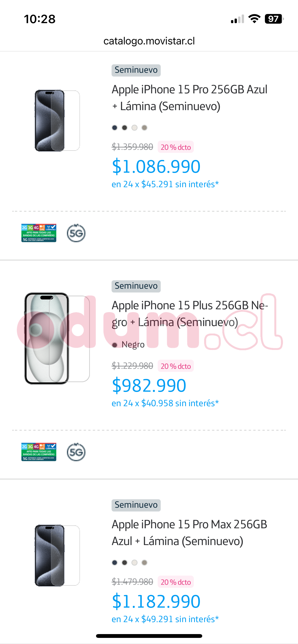Tap the iPhone 15 Plus product image
The width and height of the screenshot is (298, 644).
57,338
